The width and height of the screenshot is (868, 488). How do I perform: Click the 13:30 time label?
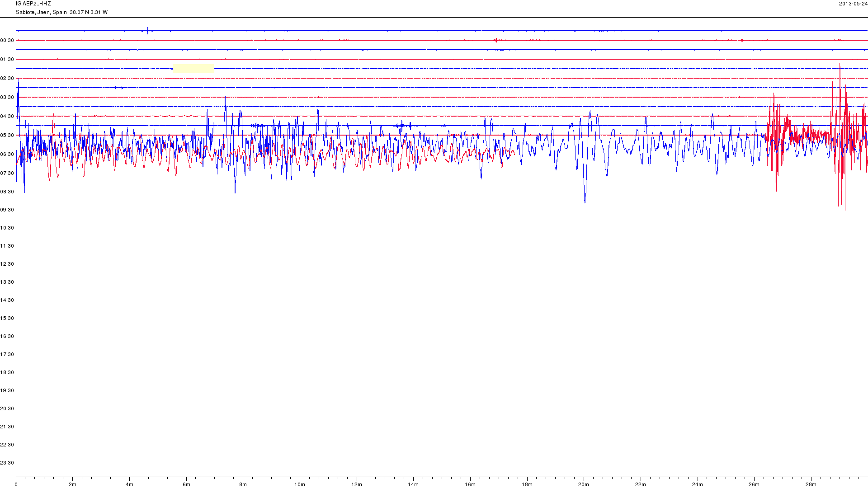7,282
